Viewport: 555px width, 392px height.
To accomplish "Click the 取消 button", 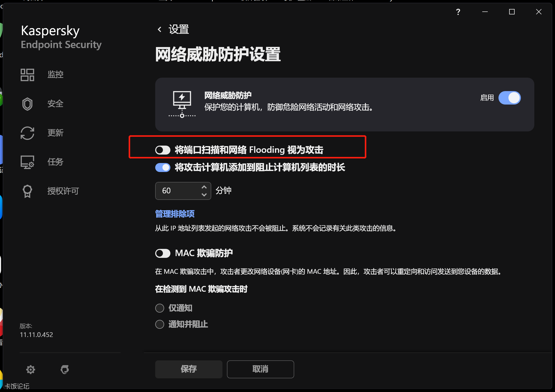I will pyautogui.click(x=260, y=369).
